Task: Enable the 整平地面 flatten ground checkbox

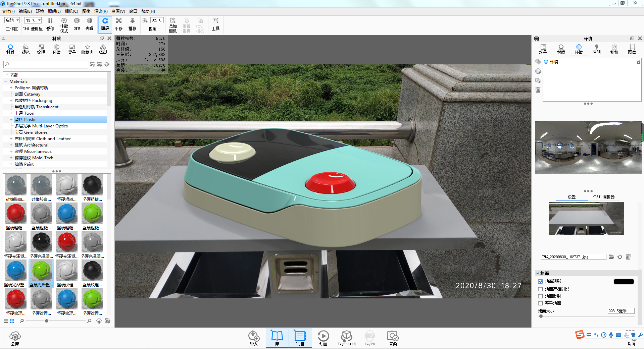Action: tap(540, 303)
